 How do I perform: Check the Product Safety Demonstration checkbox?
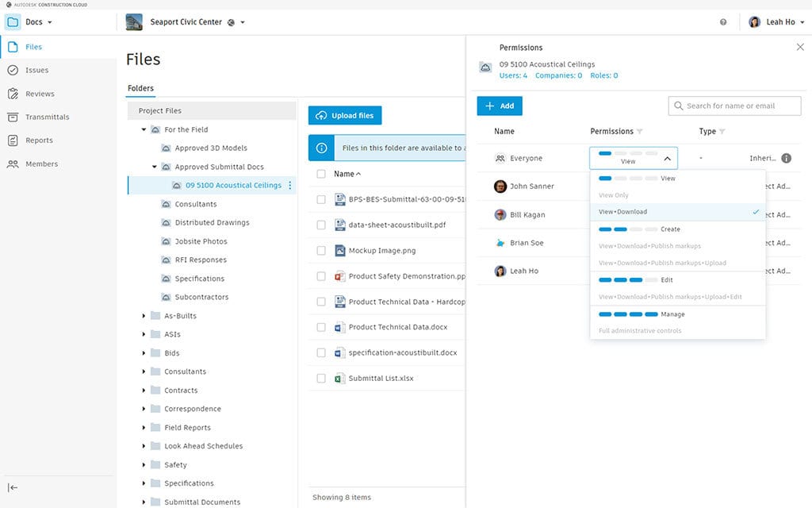point(321,276)
